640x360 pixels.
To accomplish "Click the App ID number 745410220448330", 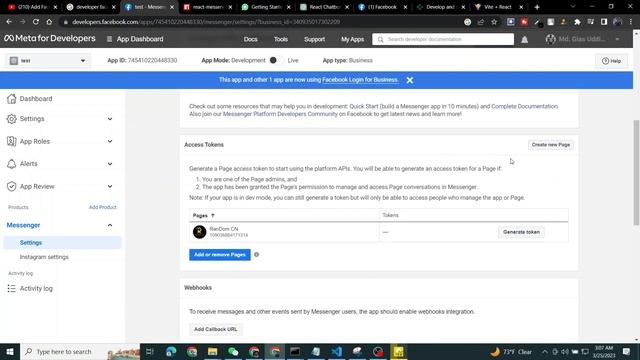I will (152, 60).
